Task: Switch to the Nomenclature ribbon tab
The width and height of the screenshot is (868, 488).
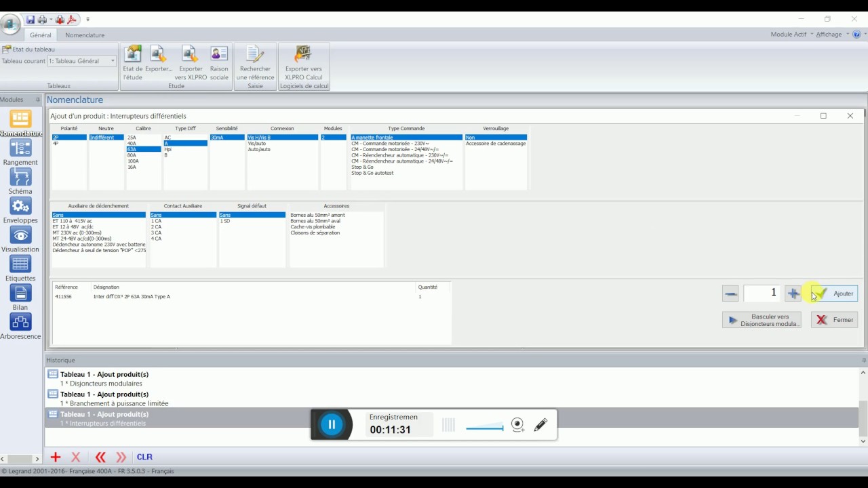Action: [85, 35]
